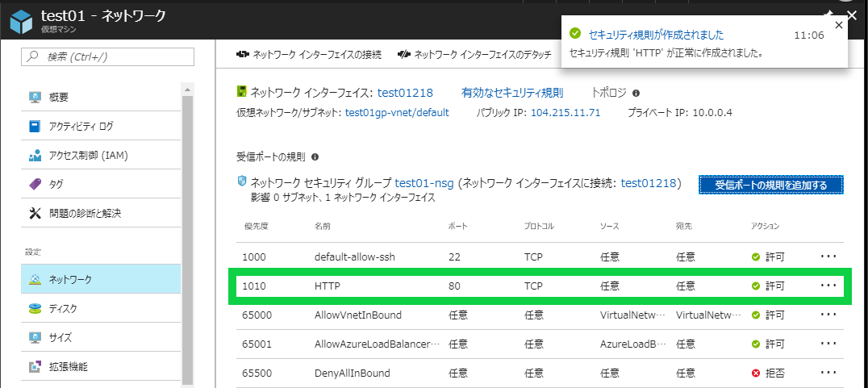The image size is (868, 388).
Task: Click the ポート column header
Action: point(458,226)
